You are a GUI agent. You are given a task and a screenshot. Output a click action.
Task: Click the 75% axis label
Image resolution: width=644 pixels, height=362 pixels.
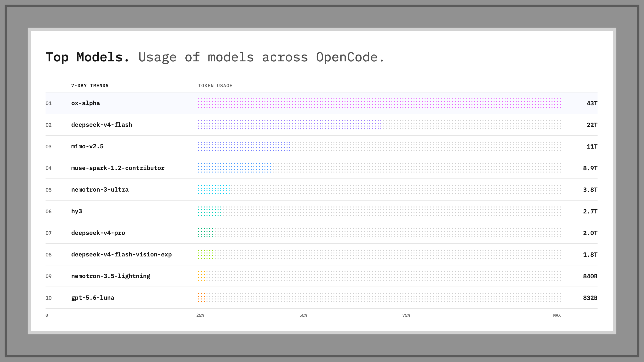tap(406, 315)
